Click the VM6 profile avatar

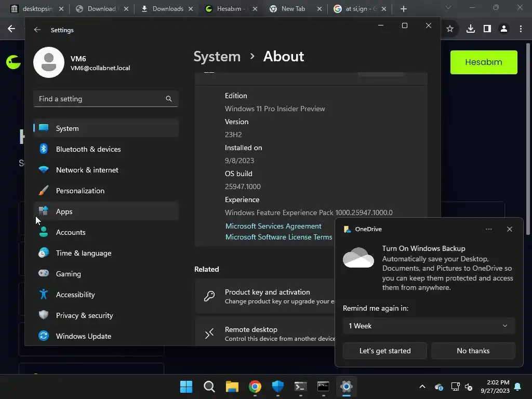[49, 62]
